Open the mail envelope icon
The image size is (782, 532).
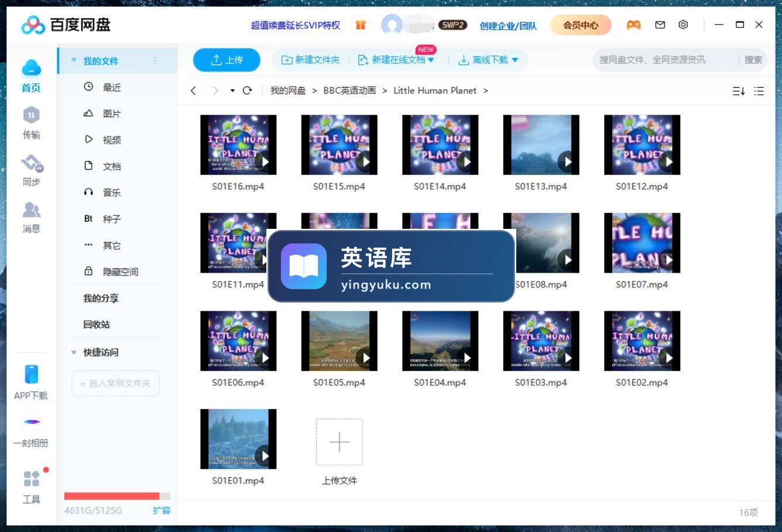[x=660, y=25]
